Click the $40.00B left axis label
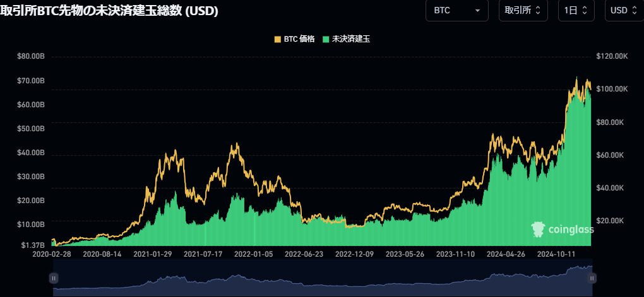Screen dimensions: 644x297 (31, 153)
